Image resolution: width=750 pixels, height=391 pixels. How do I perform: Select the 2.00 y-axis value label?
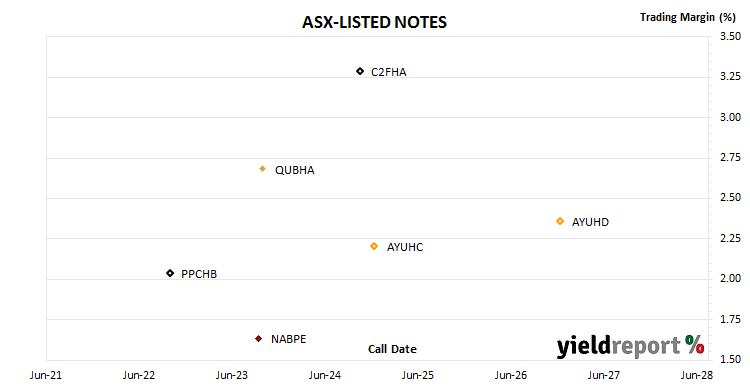tap(730, 278)
